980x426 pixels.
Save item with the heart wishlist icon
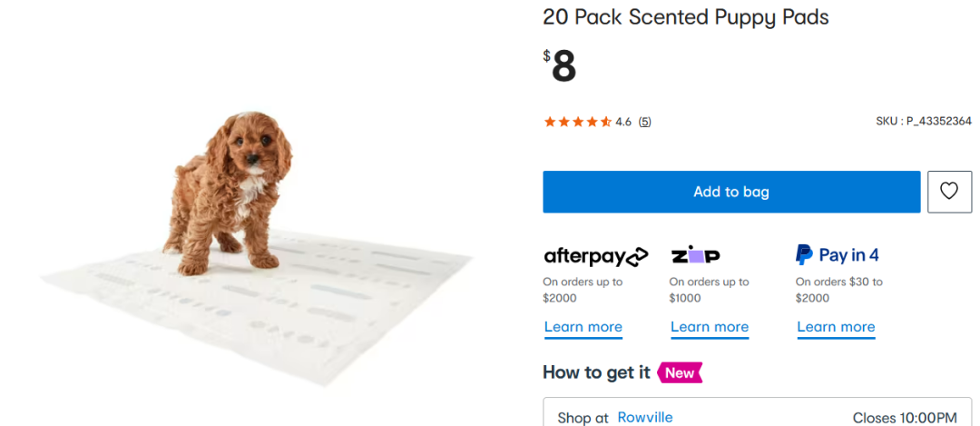pos(949,192)
